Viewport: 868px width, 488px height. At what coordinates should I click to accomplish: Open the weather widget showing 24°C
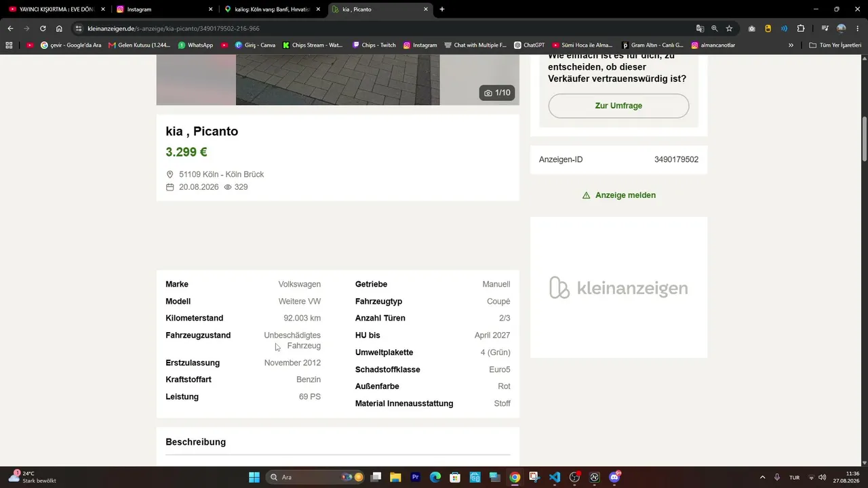click(32, 477)
